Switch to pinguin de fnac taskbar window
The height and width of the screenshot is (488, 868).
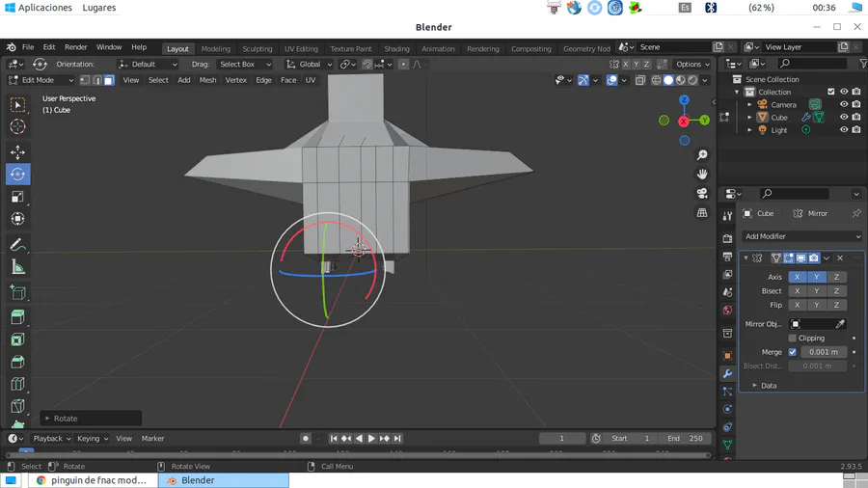point(92,480)
